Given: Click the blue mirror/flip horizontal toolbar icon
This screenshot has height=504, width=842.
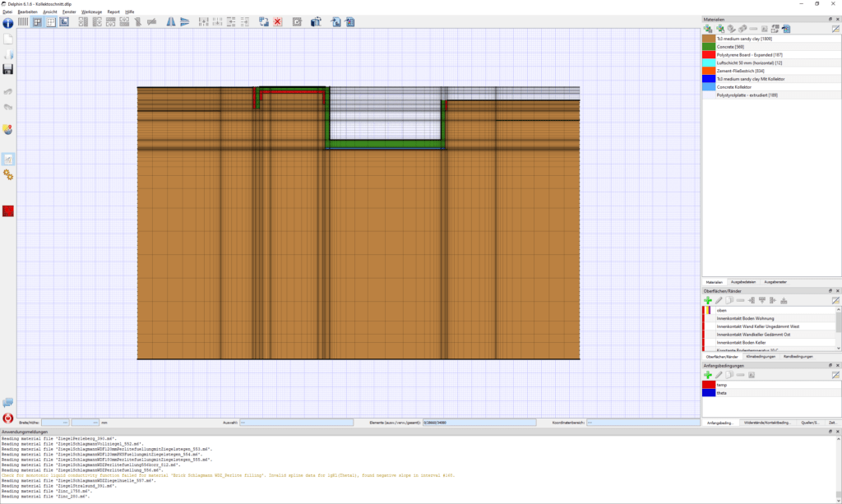Looking at the screenshot, I should point(171,22).
